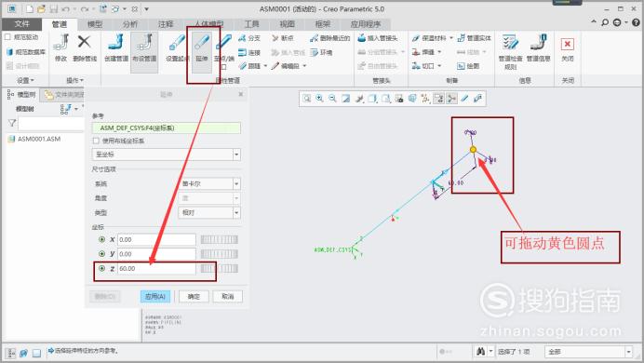This screenshot has width=644, height=363.
Task: Open the 全部 selection filter dropdown
Action: [628, 352]
